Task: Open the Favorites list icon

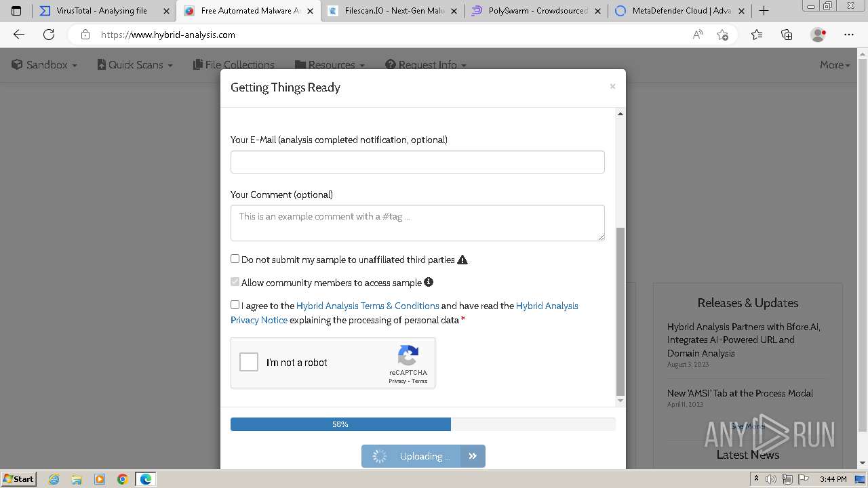Action: [757, 35]
